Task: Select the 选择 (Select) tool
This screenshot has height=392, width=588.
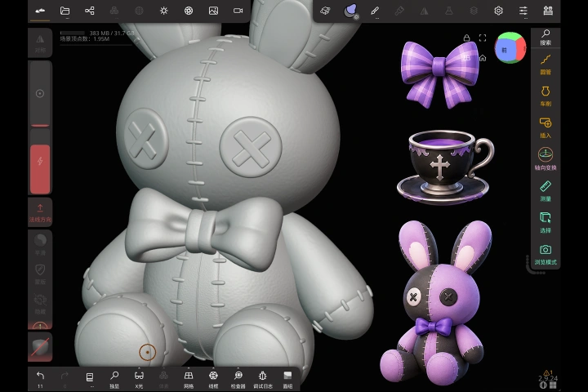Action: (546, 222)
